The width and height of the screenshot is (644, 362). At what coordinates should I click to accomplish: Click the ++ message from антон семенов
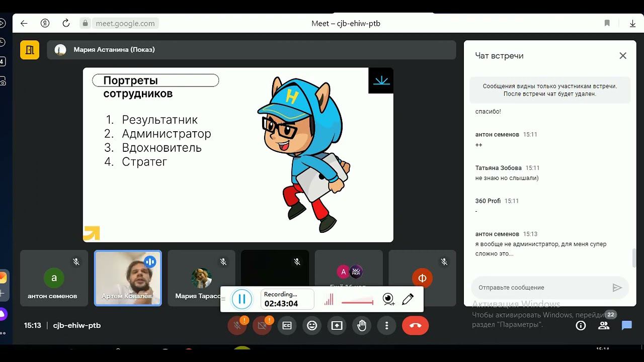479,145
